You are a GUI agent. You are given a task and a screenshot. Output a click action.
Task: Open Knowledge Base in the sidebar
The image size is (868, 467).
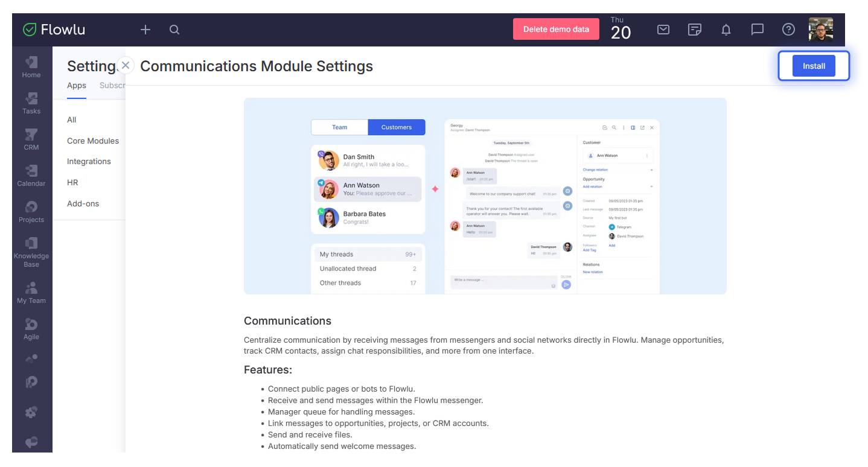(31, 252)
